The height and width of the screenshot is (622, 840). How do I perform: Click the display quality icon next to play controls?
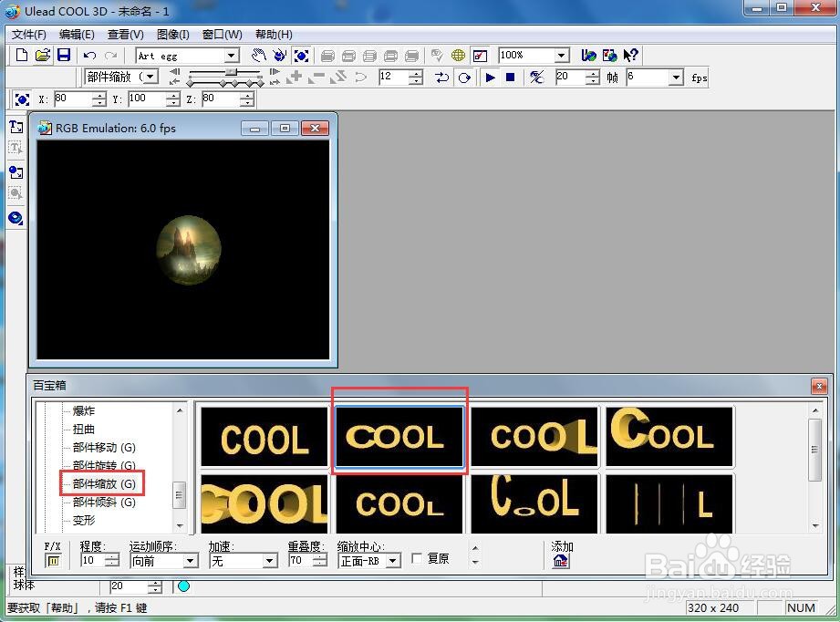(x=536, y=78)
